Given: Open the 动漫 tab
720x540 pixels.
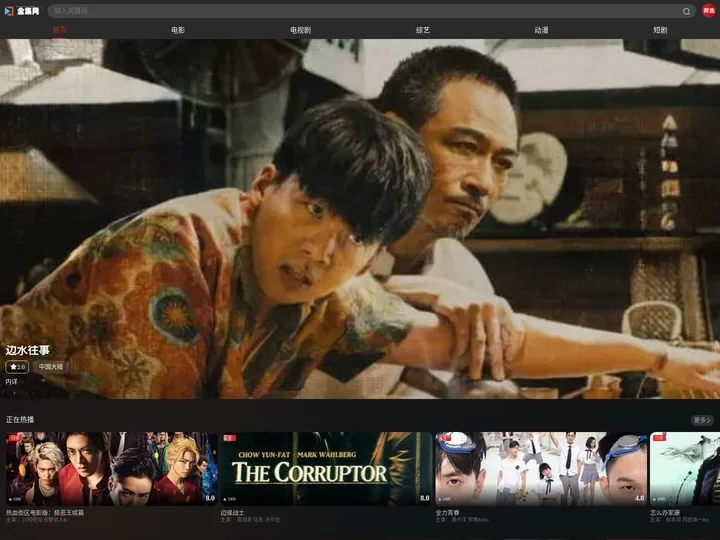Looking at the screenshot, I should point(541,30).
